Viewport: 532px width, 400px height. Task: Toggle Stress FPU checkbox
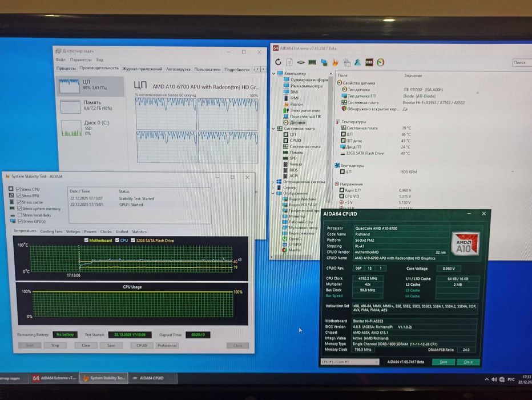19,195
